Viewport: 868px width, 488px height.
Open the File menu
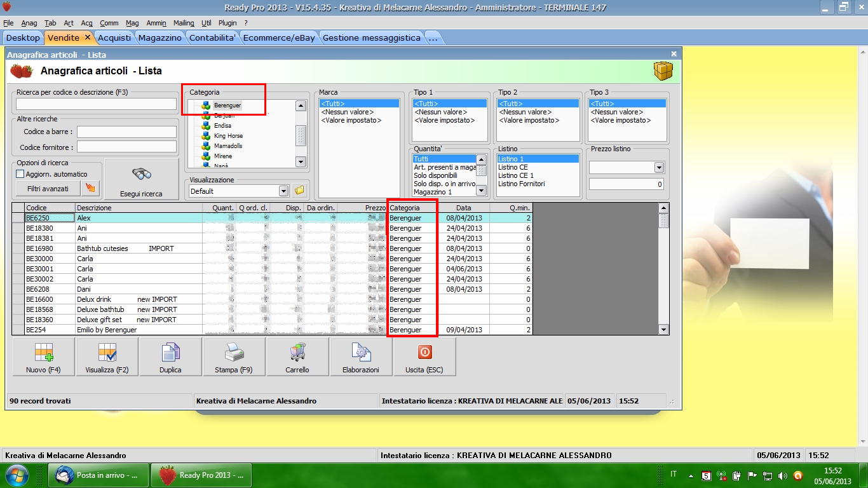coord(8,23)
